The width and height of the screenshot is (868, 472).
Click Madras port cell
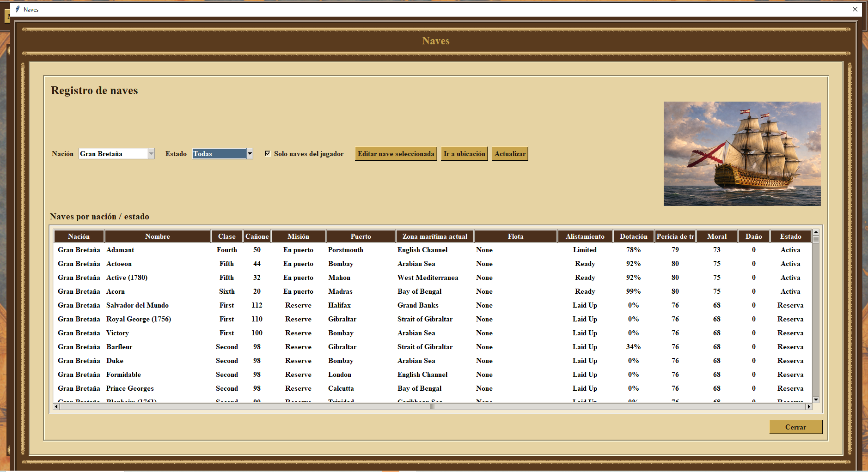(340, 291)
